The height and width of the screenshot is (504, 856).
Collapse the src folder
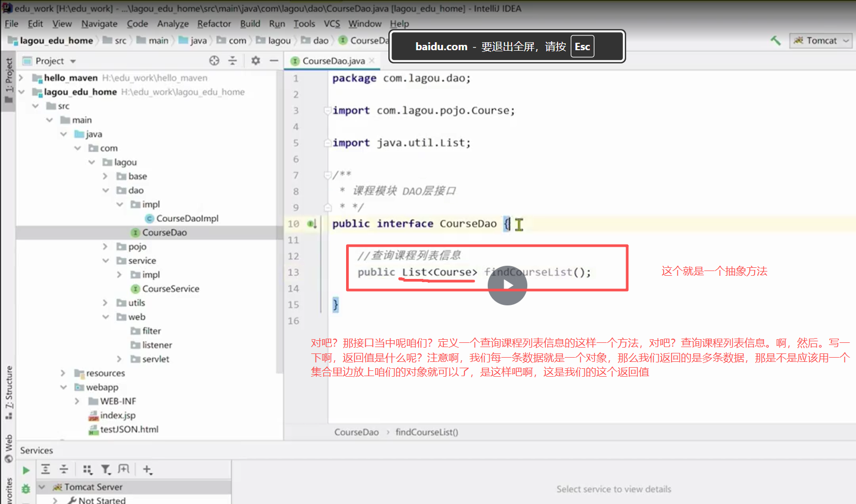click(35, 106)
